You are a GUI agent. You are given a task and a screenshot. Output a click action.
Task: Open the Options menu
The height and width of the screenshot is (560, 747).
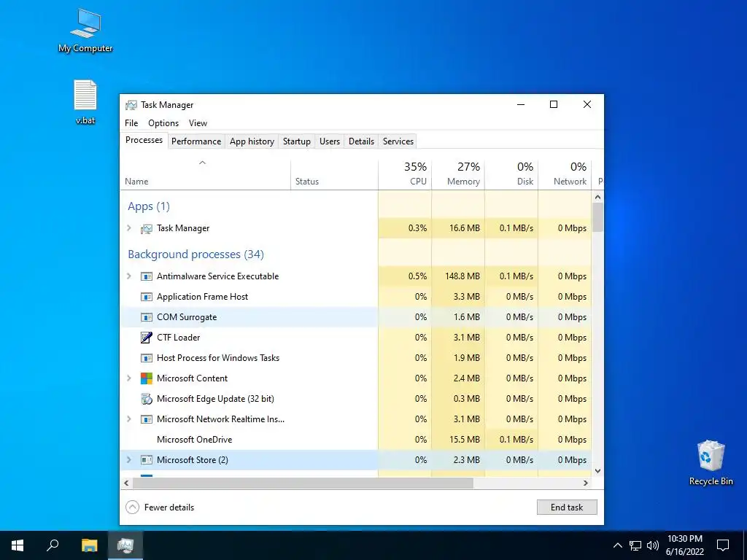[163, 122]
